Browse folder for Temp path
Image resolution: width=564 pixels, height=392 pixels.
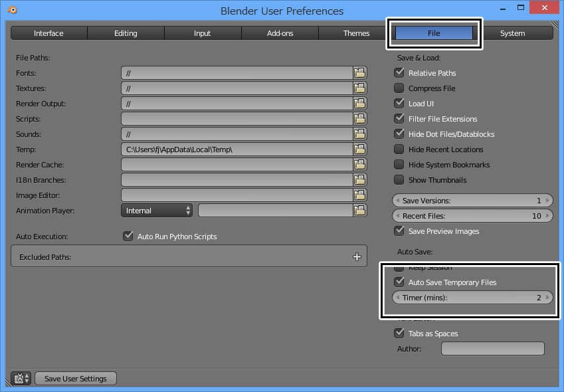tap(359, 149)
